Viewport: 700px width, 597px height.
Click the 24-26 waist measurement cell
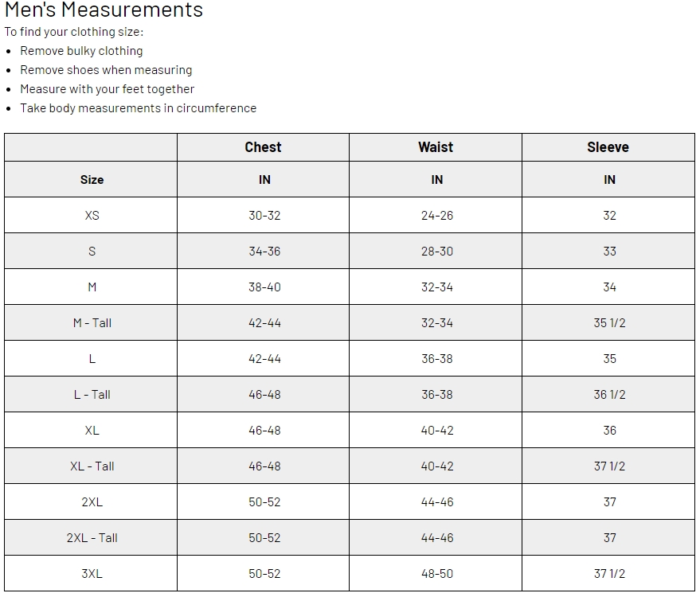436,216
